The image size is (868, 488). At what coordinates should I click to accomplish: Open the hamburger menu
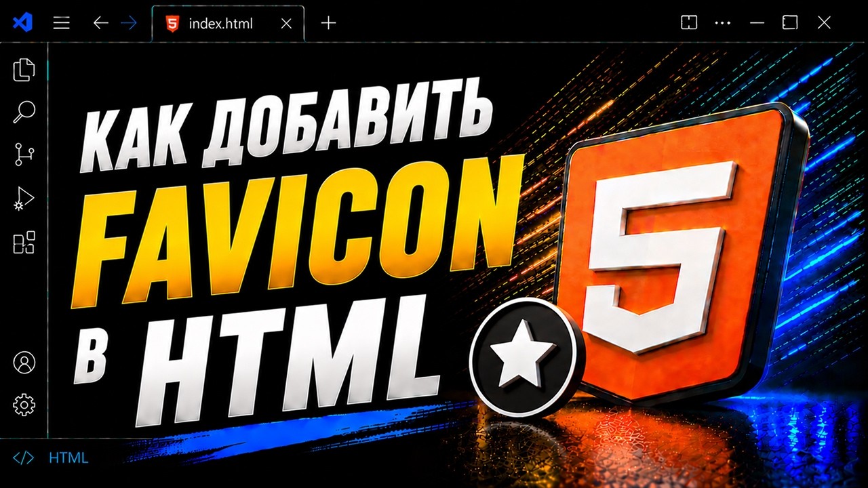pos(62,23)
